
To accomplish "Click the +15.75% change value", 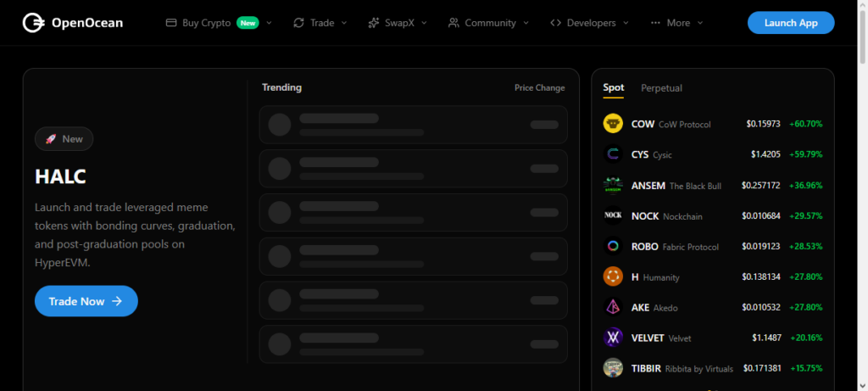I will click(x=806, y=368).
